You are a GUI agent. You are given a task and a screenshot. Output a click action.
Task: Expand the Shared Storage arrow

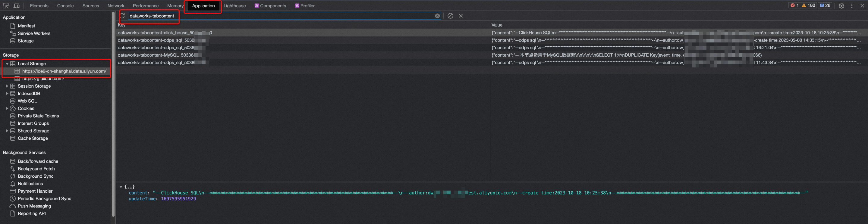click(7, 131)
